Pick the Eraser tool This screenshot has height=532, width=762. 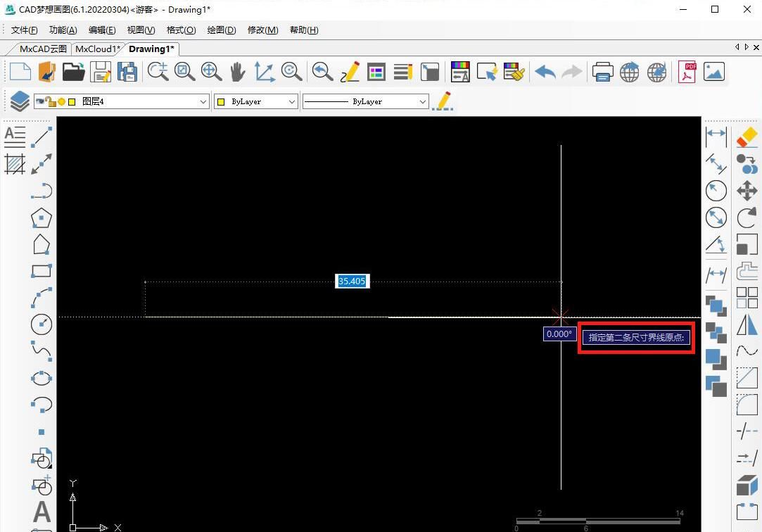pyautogui.click(x=747, y=137)
